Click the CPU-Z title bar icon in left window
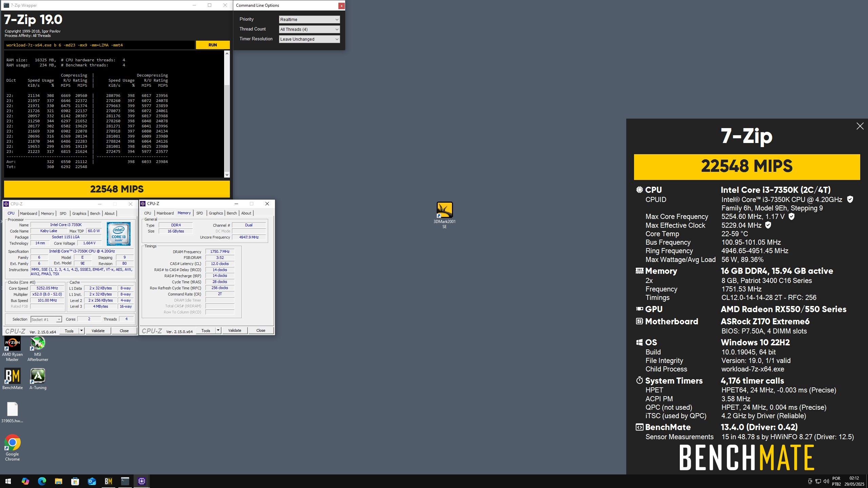Viewport: 868px width, 488px height. pos(6,204)
